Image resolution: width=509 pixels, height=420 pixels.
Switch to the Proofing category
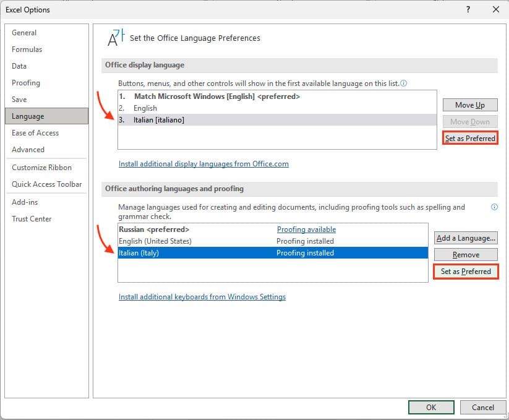click(26, 83)
